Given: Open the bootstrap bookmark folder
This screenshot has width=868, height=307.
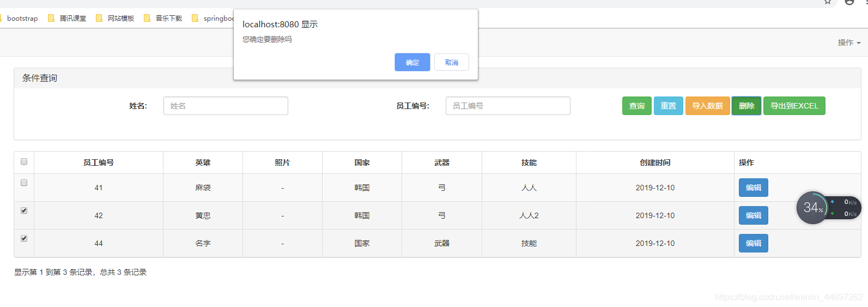Looking at the screenshot, I should click(x=19, y=18).
